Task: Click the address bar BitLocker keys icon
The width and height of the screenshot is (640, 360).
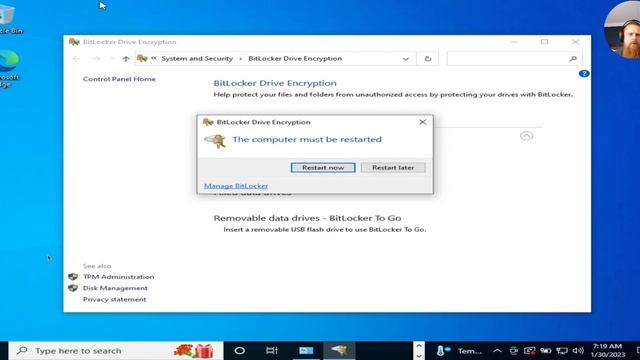Action: coord(142,59)
